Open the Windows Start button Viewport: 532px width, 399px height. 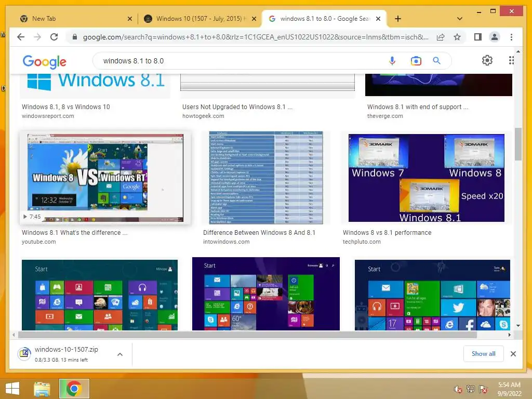click(12, 389)
